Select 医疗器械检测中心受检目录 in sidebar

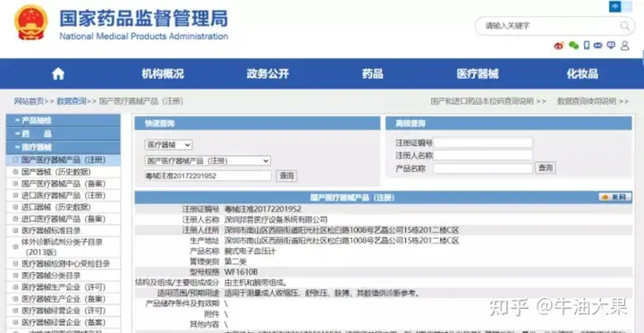65,264
